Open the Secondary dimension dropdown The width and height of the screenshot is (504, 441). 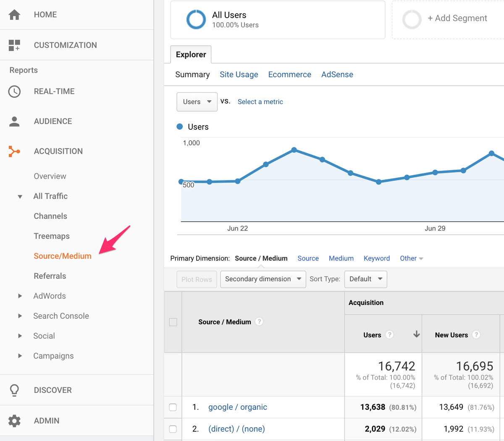(263, 279)
